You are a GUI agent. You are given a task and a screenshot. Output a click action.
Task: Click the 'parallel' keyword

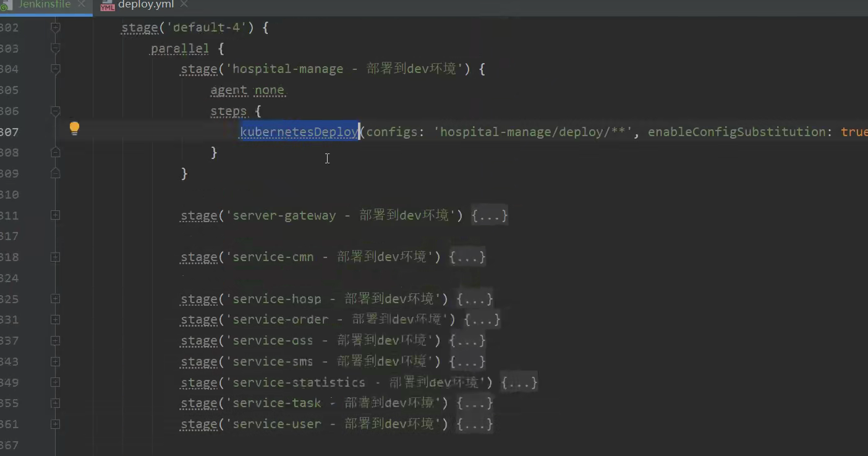coord(180,48)
